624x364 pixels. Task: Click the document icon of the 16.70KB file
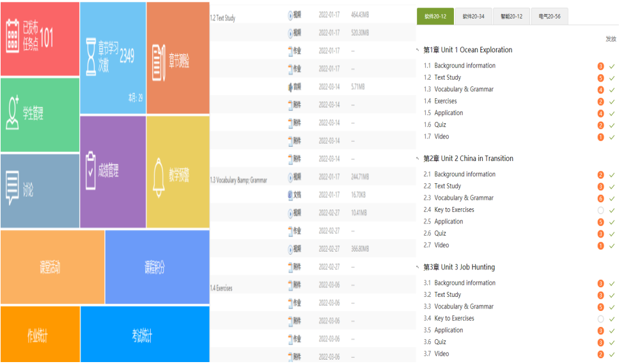290,195
